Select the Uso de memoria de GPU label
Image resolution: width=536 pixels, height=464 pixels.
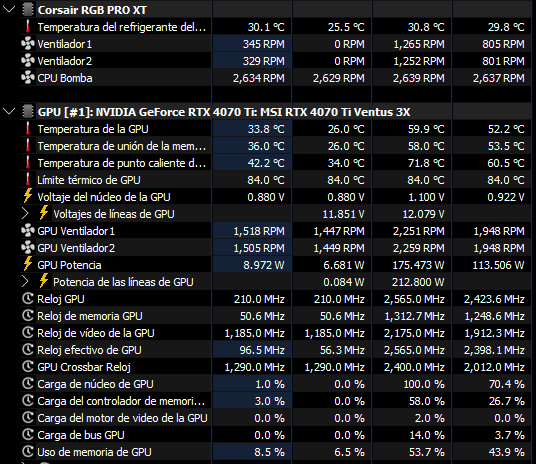coord(94,452)
